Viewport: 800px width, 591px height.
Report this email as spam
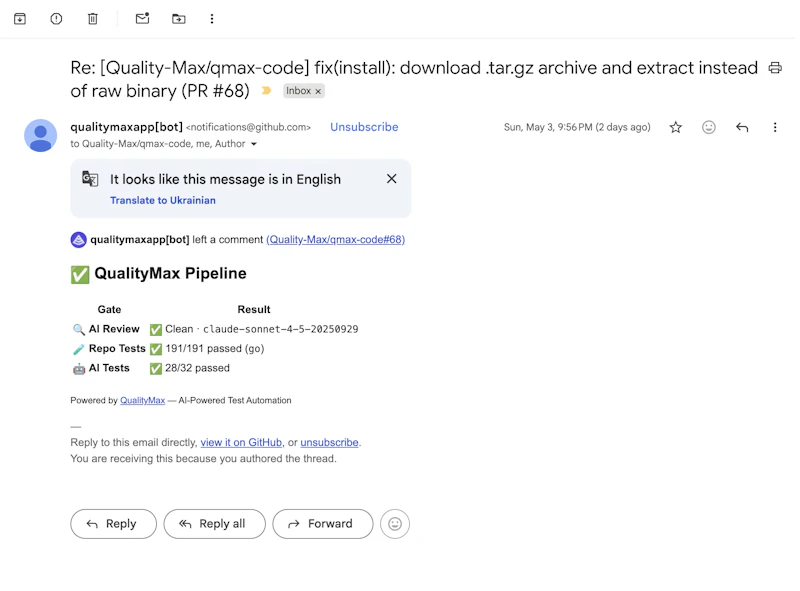[x=56, y=19]
